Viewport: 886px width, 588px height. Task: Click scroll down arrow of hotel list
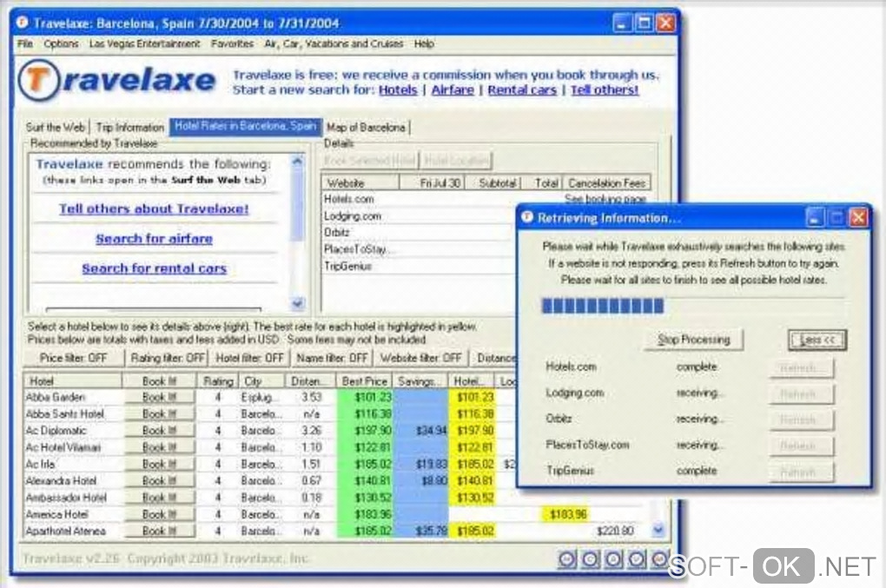(658, 530)
